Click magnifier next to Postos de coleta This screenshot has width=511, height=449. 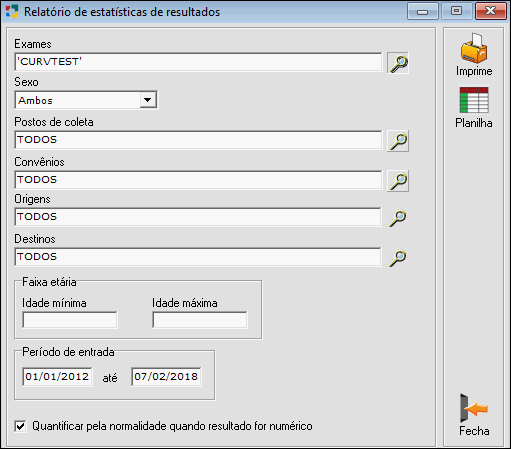pyautogui.click(x=398, y=141)
